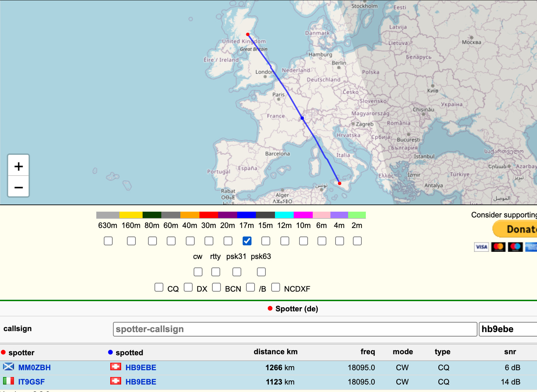537x392 pixels.
Task: Click Swiss flag in the IT9GSF row
Action: pos(116,381)
